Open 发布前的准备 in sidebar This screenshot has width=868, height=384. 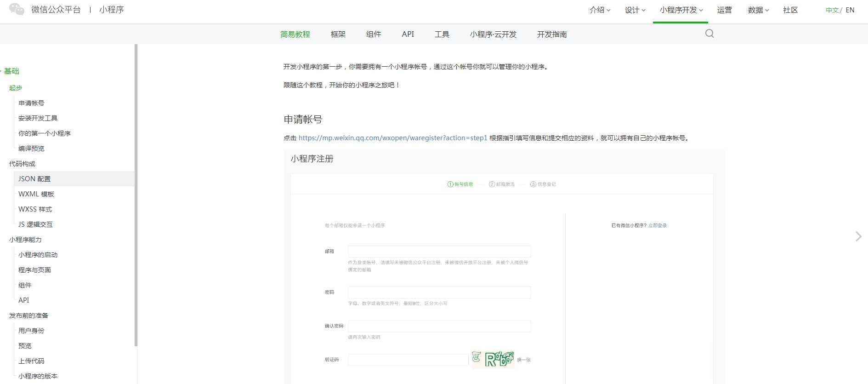[x=28, y=315]
